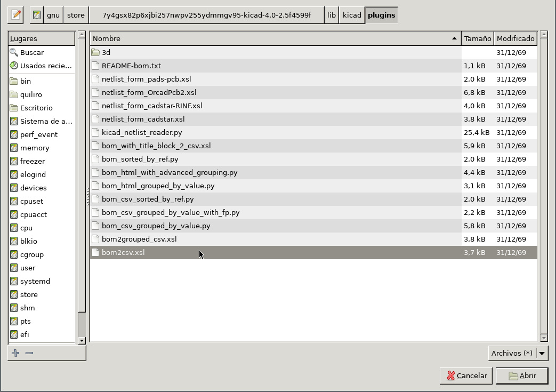Select the cpu volume
This screenshot has width=556, height=392.
(x=42, y=228)
